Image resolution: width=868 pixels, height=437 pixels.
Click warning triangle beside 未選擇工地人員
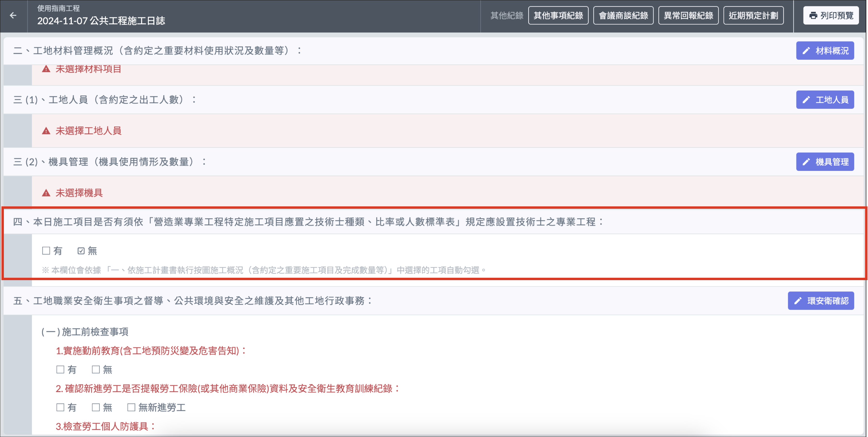(46, 131)
